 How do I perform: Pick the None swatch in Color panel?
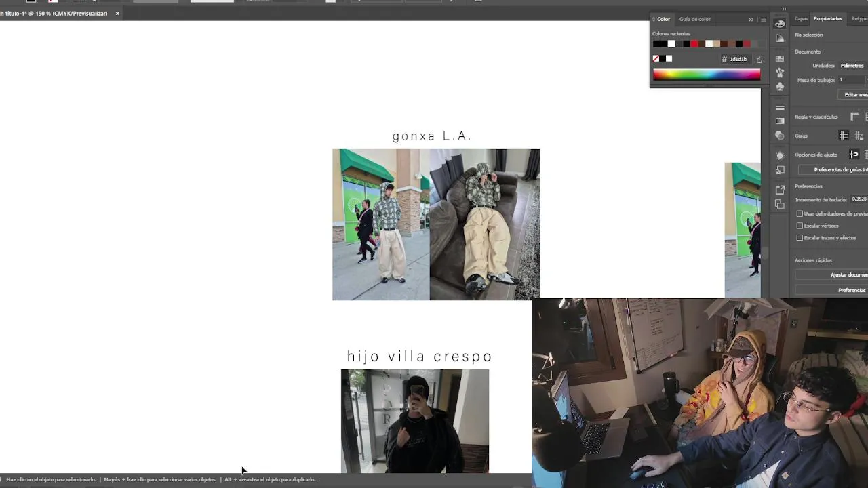click(656, 59)
